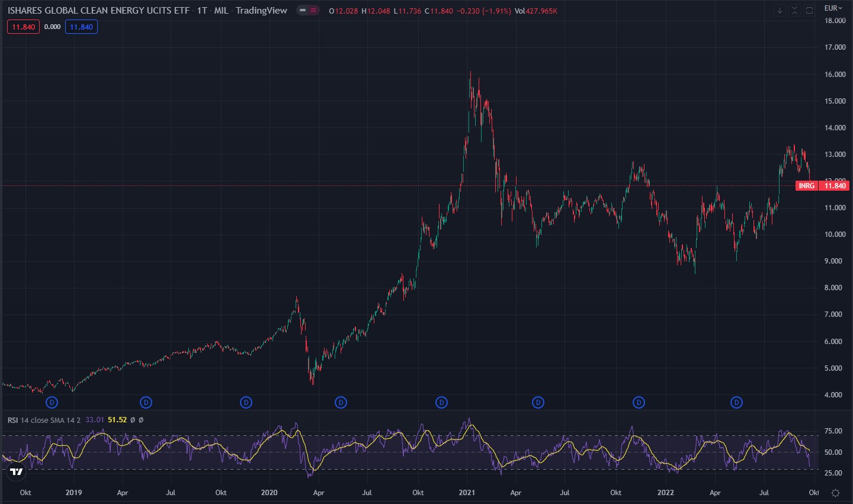Screen dimensions: 853x504
Task: Click the red 11.840 last-price label on the axis
Action: click(835, 186)
